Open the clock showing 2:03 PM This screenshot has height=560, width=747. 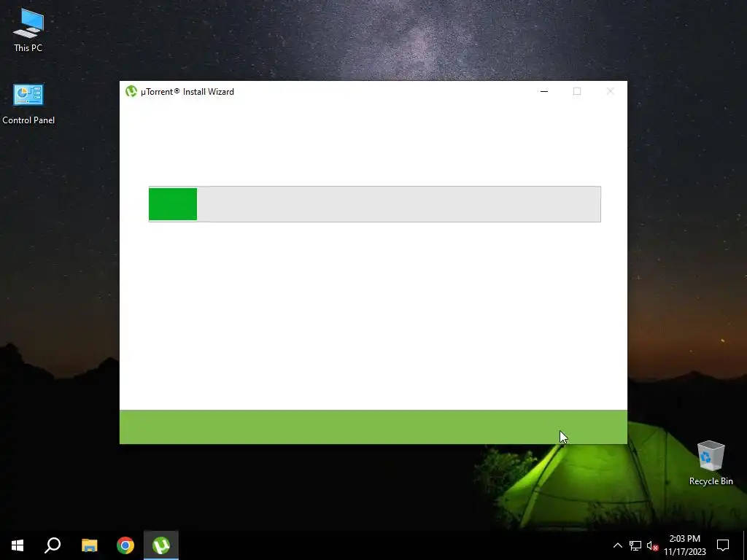[x=684, y=545]
